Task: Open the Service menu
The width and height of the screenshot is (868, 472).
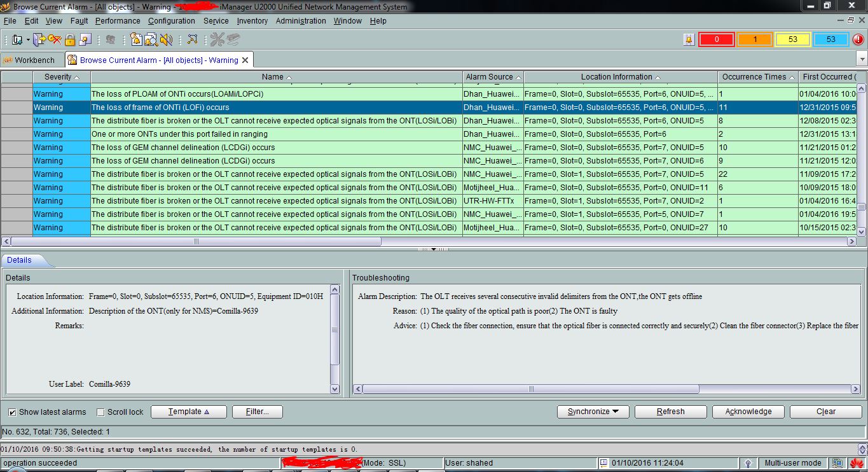Action: (216, 21)
